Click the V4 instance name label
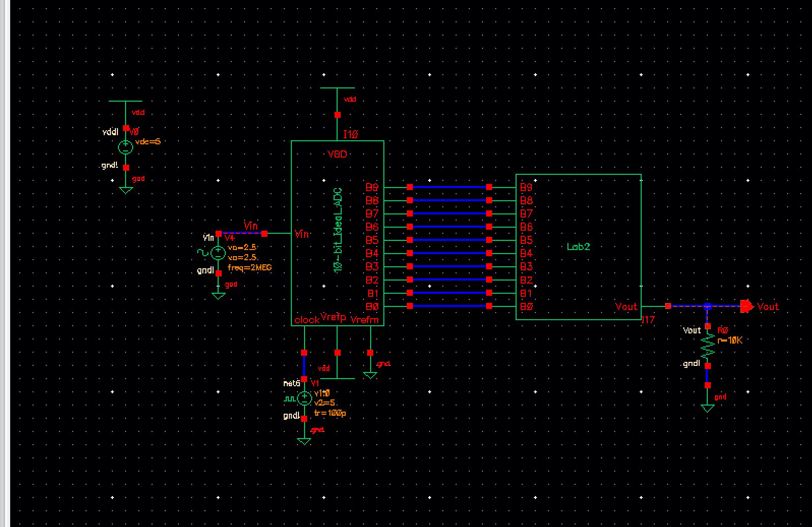This screenshot has height=527, width=812. [x=230, y=238]
